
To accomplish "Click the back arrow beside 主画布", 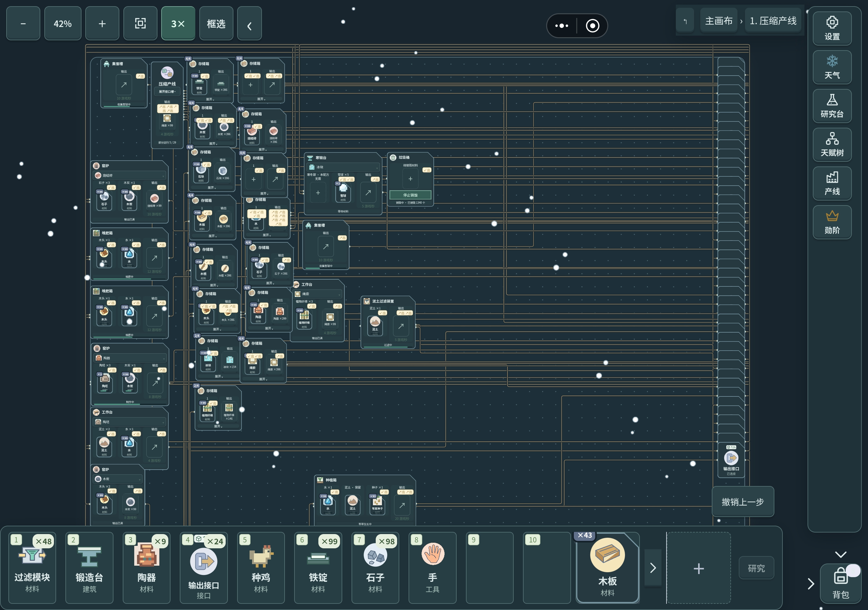I will tap(685, 21).
